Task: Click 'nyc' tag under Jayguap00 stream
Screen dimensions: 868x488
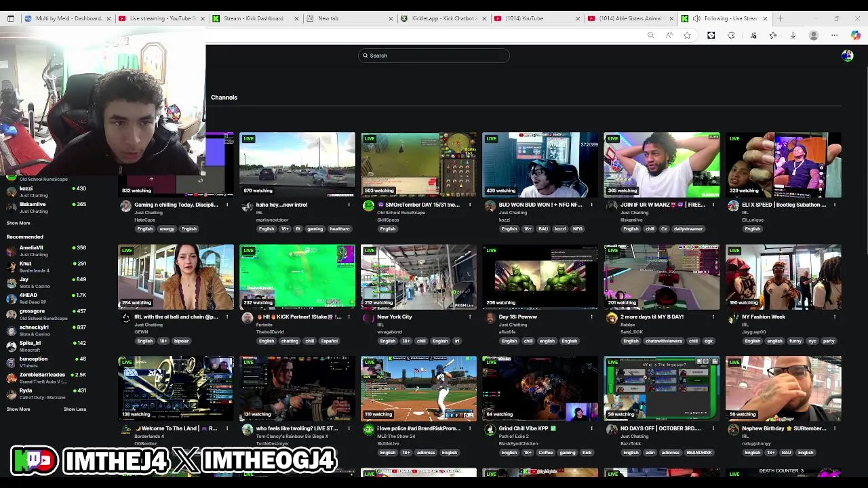Action: [812, 341]
